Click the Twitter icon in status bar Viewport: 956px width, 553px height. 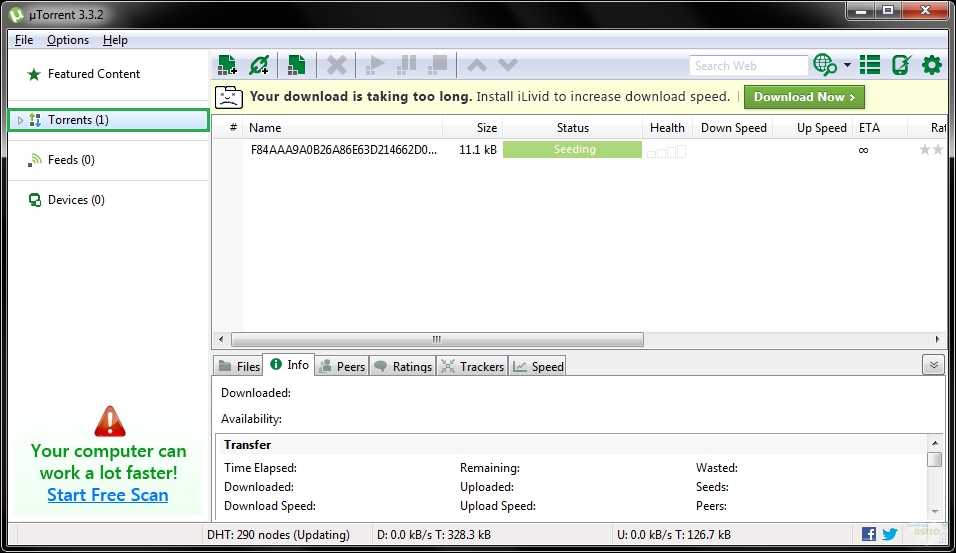[x=890, y=534]
